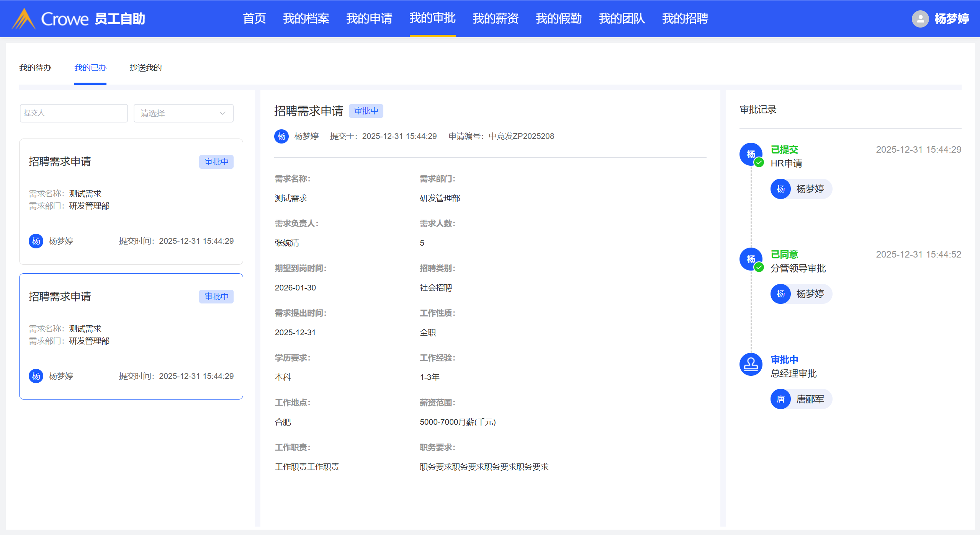Click the submitter avatar in application header
The width and height of the screenshot is (980, 535).
[281, 136]
